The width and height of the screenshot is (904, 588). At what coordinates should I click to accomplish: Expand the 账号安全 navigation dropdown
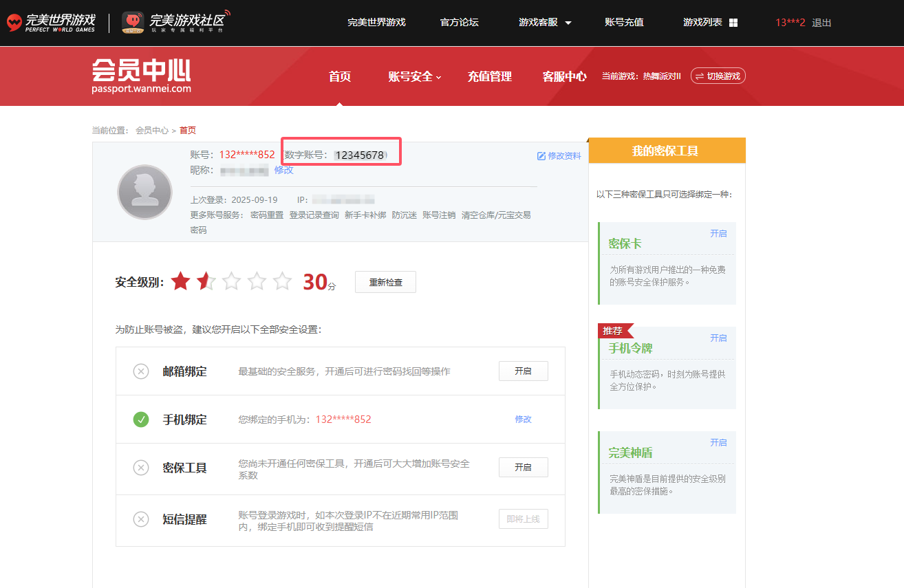point(414,77)
